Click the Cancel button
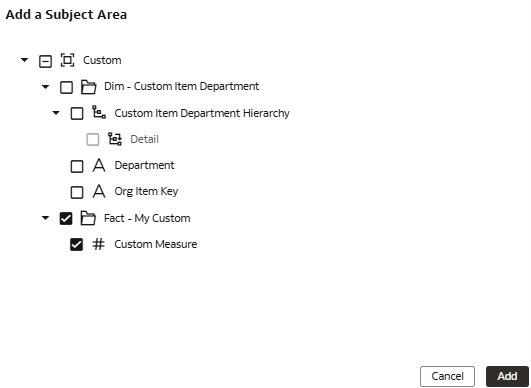 [x=447, y=376]
